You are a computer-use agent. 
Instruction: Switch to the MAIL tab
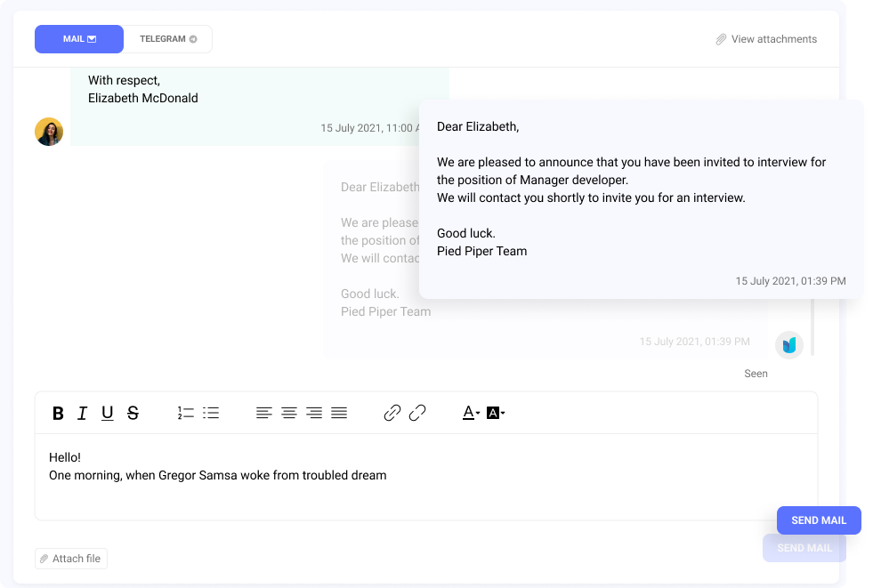pyautogui.click(x=78, y=38)
